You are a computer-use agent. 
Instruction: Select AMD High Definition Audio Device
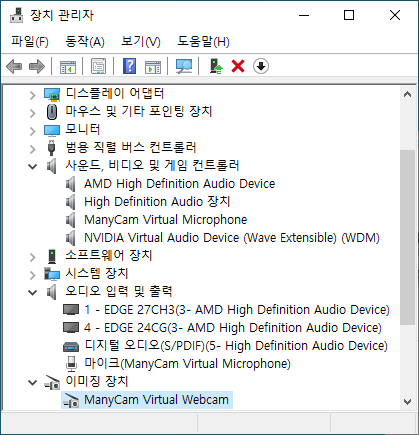pyautogui.click(x=180, y=184)
